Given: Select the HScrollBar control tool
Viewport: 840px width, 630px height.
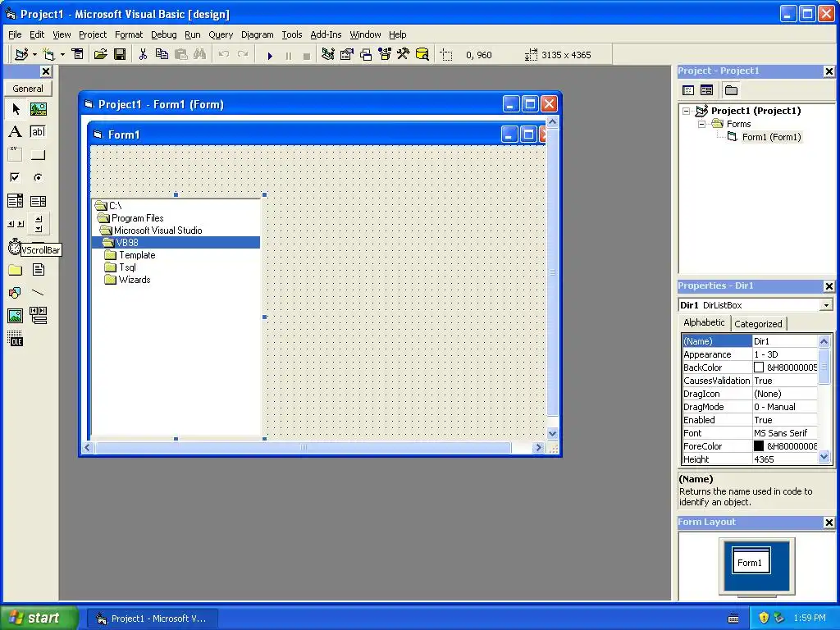Looking at the screenshot, I should tap(16, 224).
